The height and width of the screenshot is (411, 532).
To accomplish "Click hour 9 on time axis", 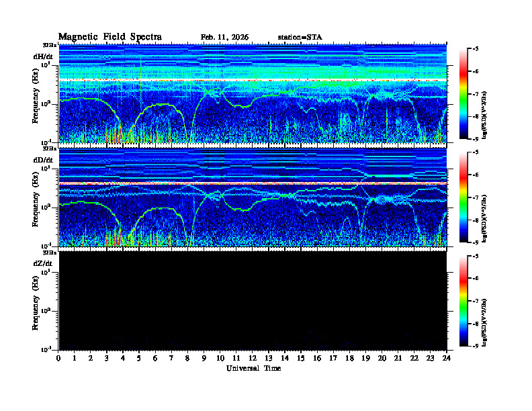I will point(204,358).
